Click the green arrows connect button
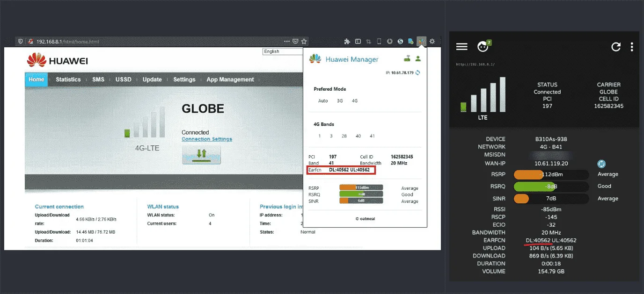 [x=201, y=155]
